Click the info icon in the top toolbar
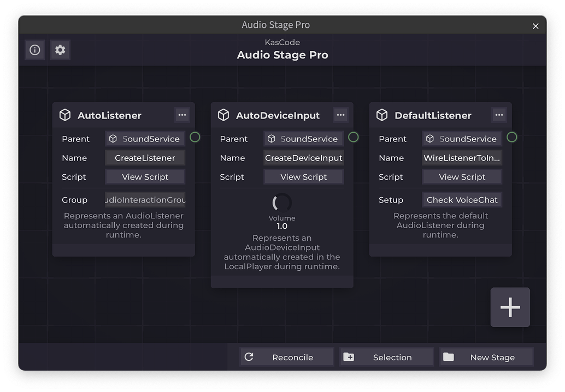This screenshot has height=392, width=565. pos(34,50)
